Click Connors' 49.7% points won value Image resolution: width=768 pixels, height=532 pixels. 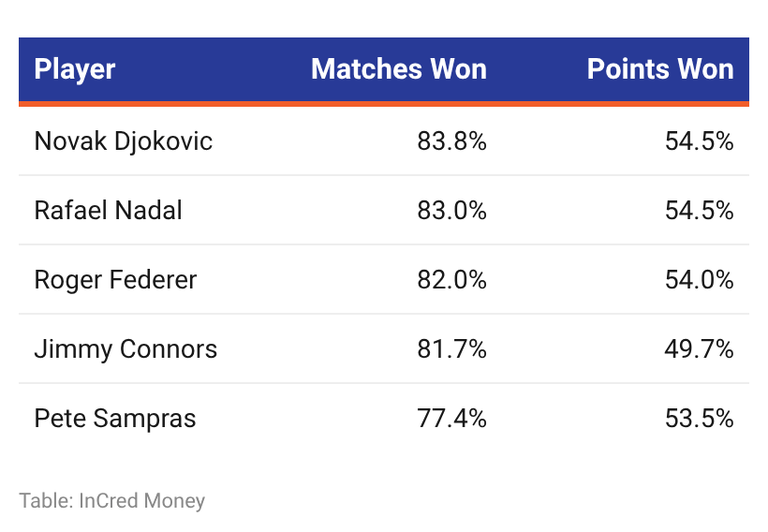699,349
